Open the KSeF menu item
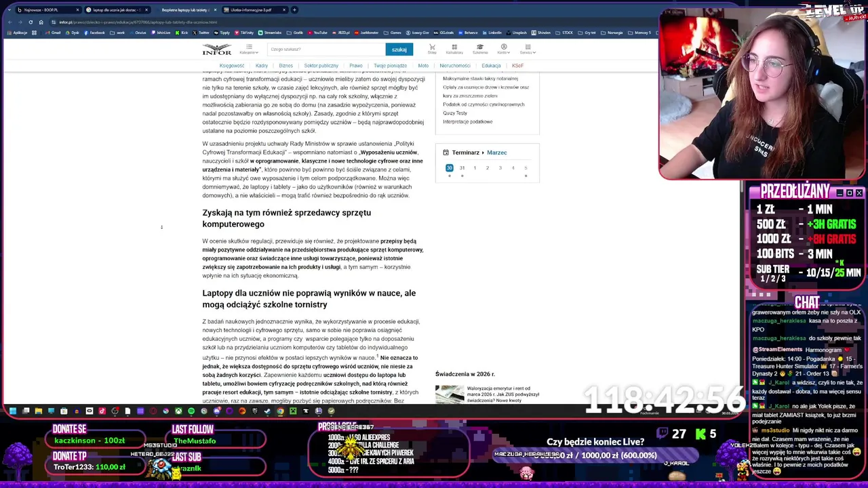868x488 pixels. (517, 66)
